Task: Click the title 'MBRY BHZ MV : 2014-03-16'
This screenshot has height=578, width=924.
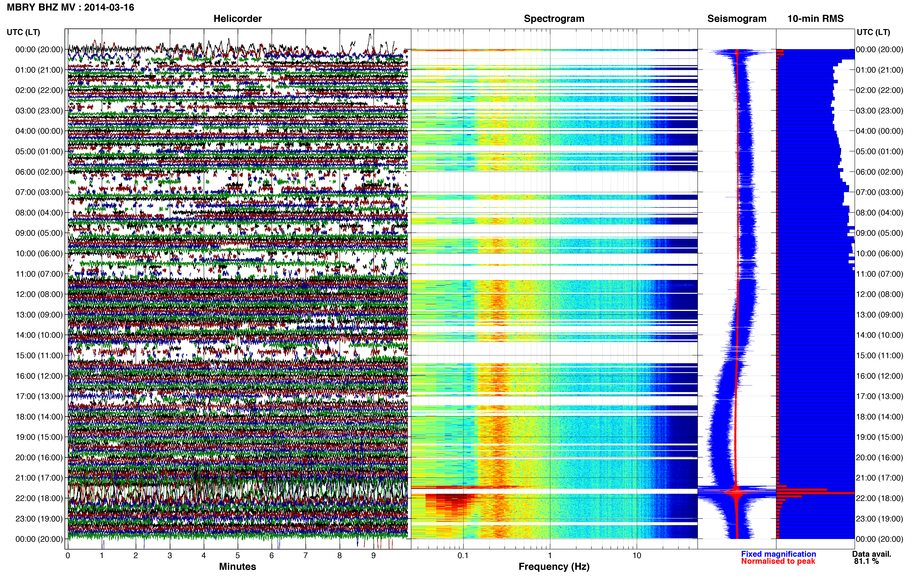Action: [71, 7]
